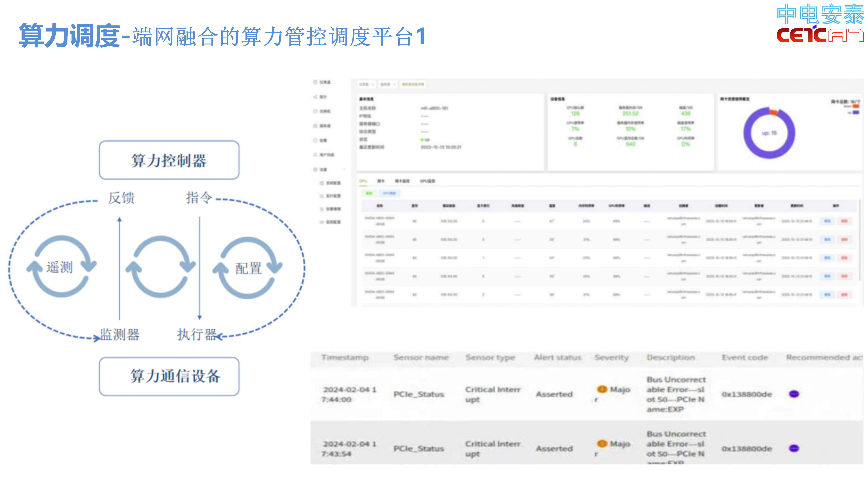
Task: Click red delete button in first GPU row
Action: point(844,221)
